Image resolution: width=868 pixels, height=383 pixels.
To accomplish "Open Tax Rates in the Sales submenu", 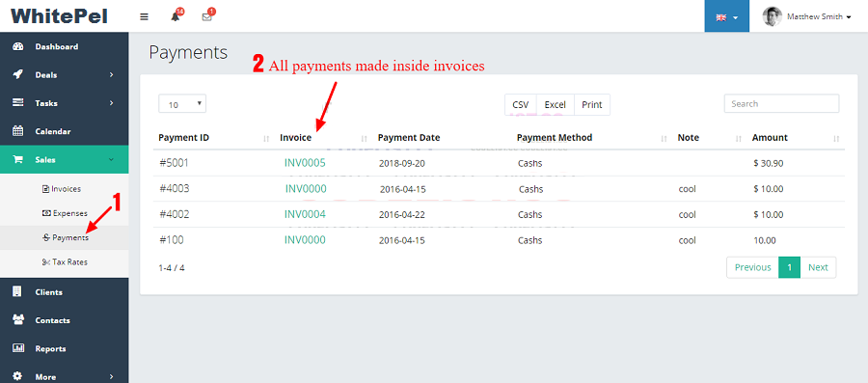I will click(x=65, y=261).
